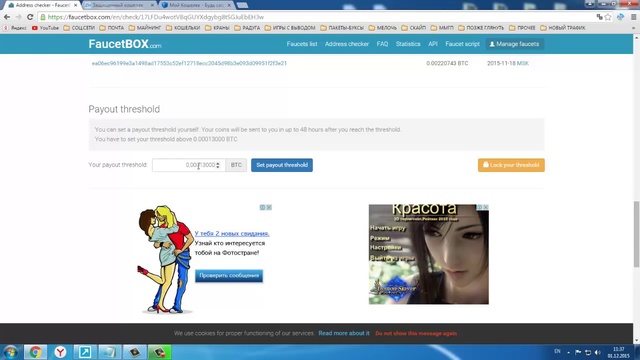Screen dimensions: 640x360
Task: Open the СОЦ.СЕТИ bookmarks folder
Action: pyautogui.click(x=79, y=28)
